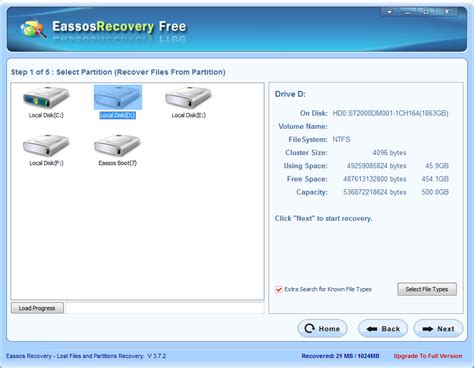Image resolution: width=474 pixels, height=368 pixels.
Task: Click the Load Progress button
Action: (x=37, y=308)
